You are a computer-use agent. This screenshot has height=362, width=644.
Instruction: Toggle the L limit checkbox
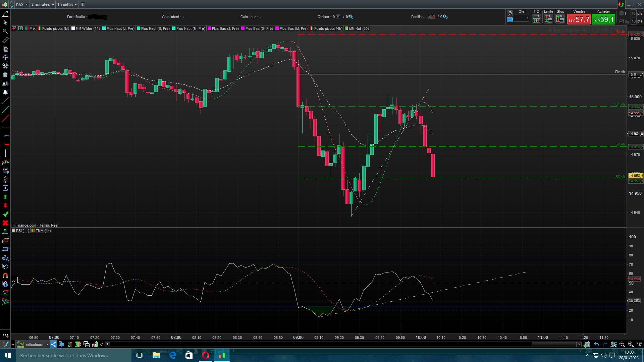coord(622,13)
